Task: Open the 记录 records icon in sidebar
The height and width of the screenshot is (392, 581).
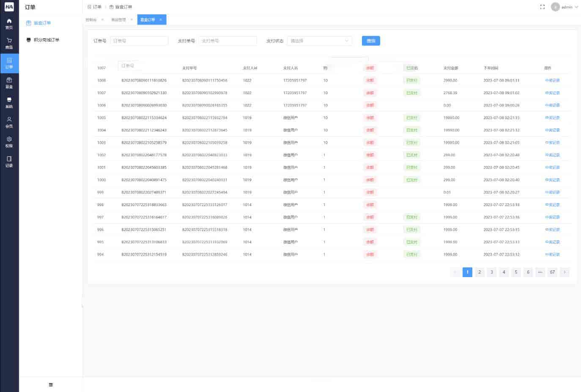Action: (x=9, y=161)
